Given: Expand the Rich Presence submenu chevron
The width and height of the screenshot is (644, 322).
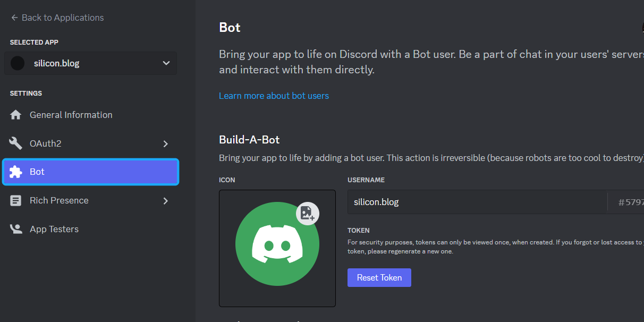Looking at the screenshot, I should click(x=166, y=201).
